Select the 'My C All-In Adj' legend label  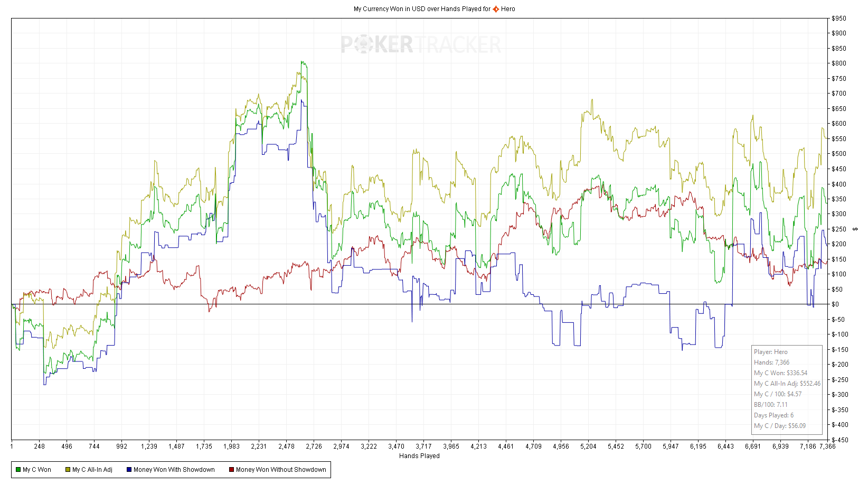click(92, 470)
